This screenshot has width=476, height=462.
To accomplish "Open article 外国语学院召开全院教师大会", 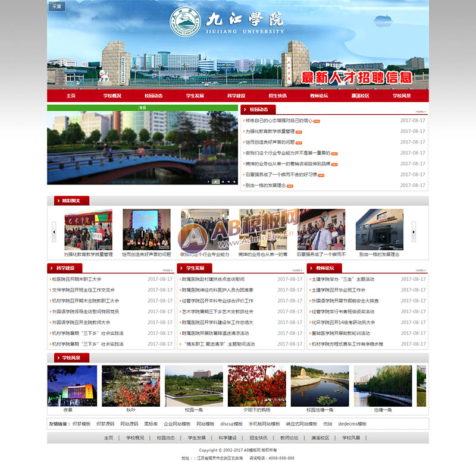I will pos(81,322).
